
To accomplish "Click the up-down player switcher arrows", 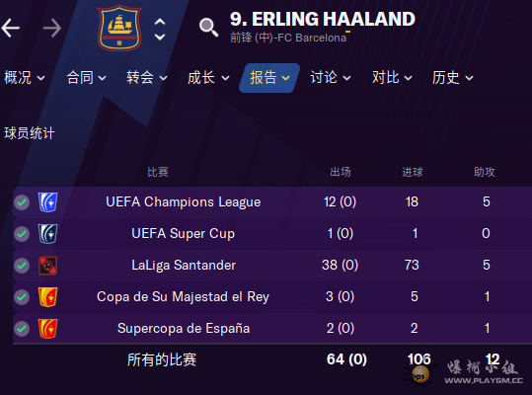I will point(160,30).
